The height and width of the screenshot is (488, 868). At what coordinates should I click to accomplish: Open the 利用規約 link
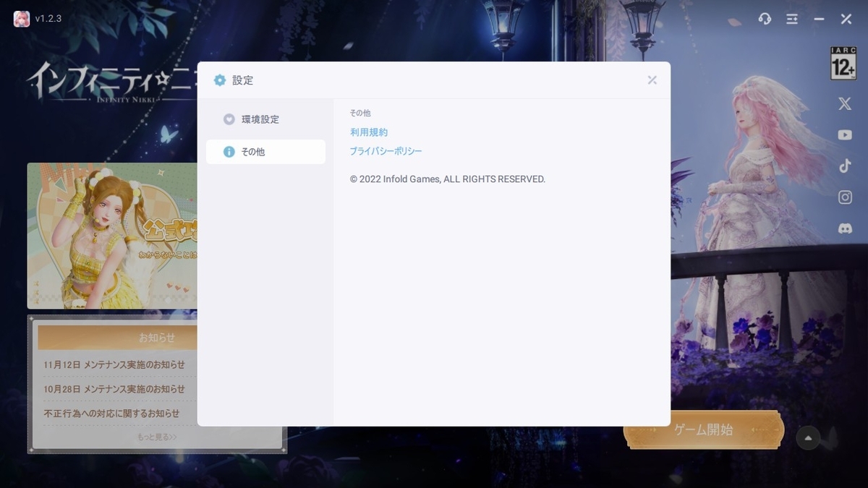pos(369,132)
